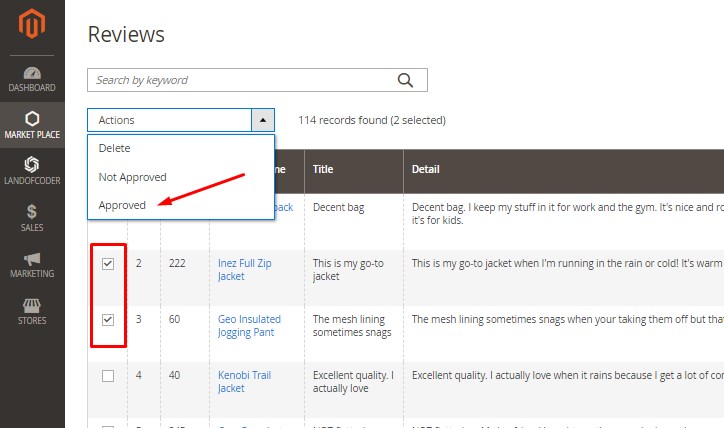Image resolution: width=724 pixels, height=428 pixels.
Task: Check the Kenobi Trail Jacket row checkbox
Action: (108, 376)
